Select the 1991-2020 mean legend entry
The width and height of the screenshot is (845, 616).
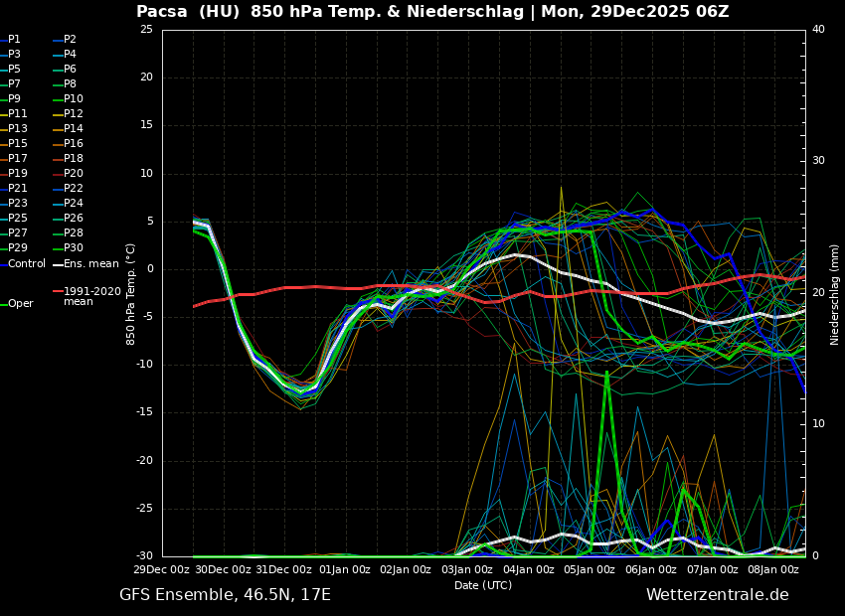tap(90, 296)
